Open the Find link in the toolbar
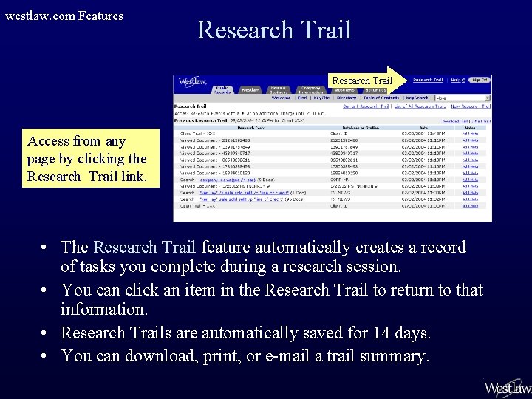The height and width of the screenshot is (399, 532). coord(302,98)
